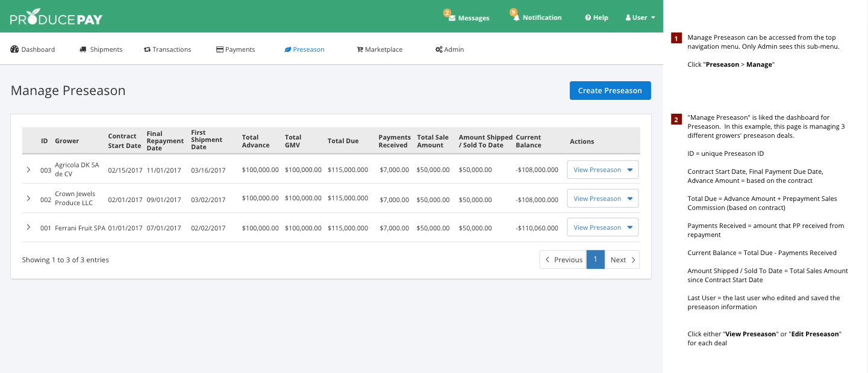Open actions dropdown arrow for Ferrani Fruit
The width and height of the screenshot is (868, 373).
pyautogui.click(x=630, y=227)
